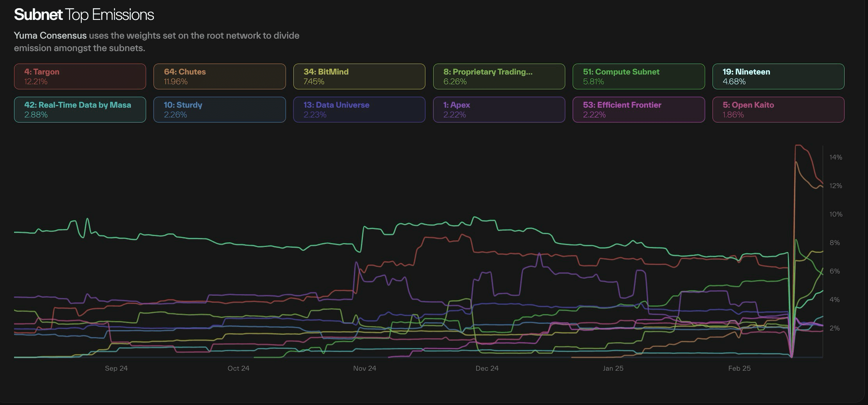868x405 pixels.
Task: Select the 5: Open Kaito legend card
Action: 779,110
